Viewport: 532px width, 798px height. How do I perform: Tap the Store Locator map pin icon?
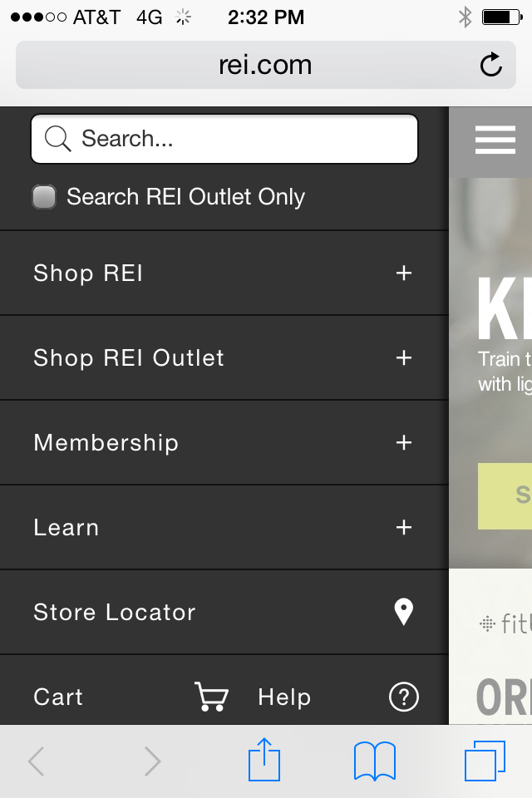coord(404,612)
